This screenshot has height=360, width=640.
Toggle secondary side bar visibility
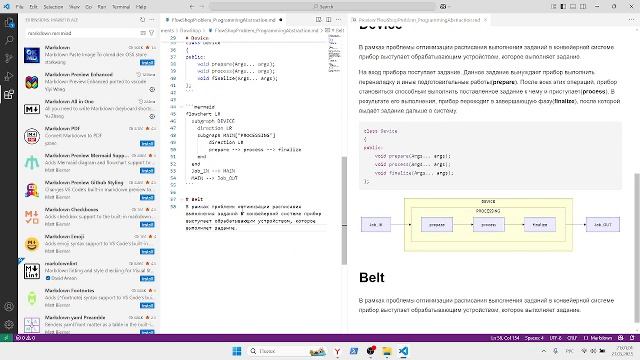click(x=583, y=7)
